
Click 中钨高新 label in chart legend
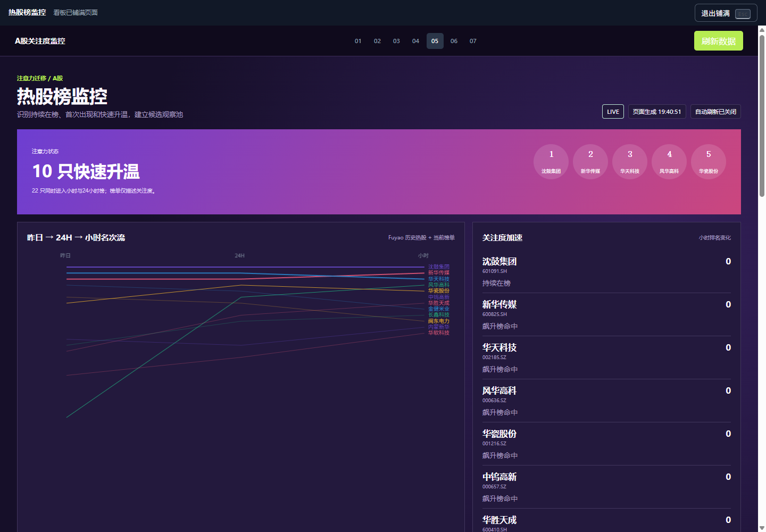click(439, 297)
